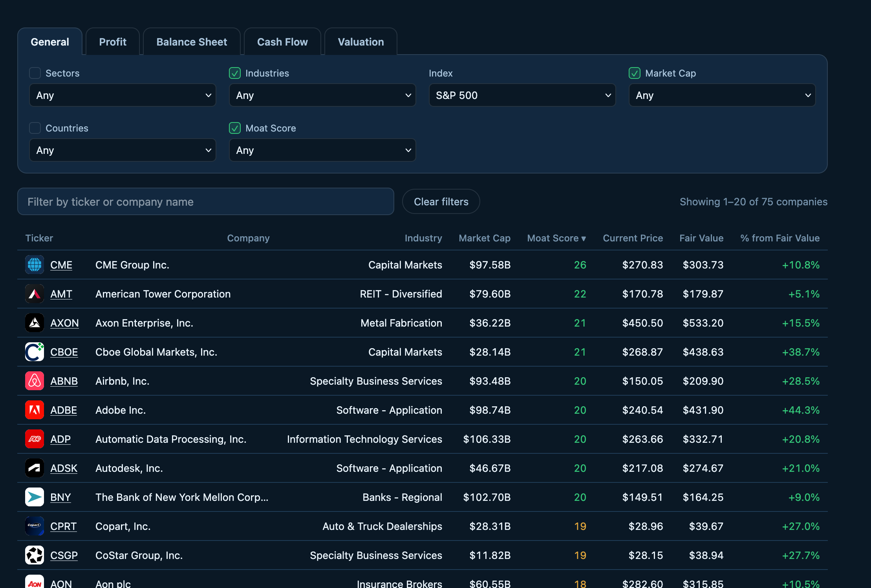871x588 pixels.
Task: Open the CPRT ticker link
Action: point(64,526)
